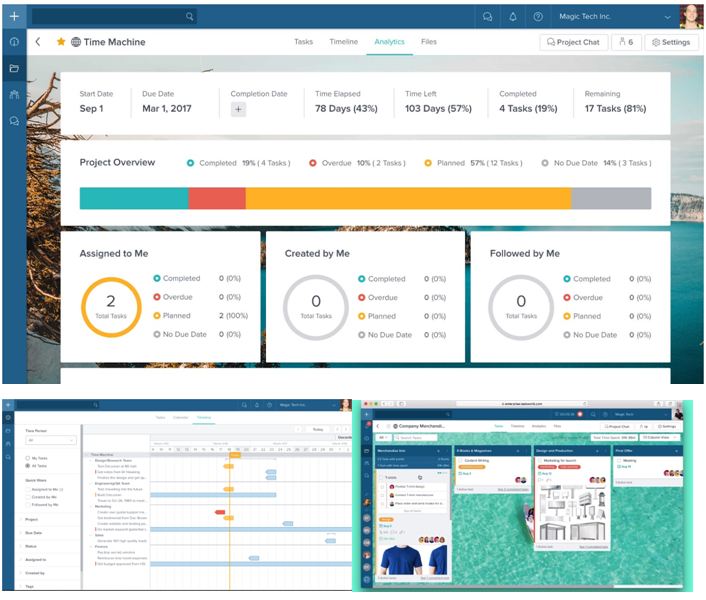This screenshot has width=706, height=600.
Task: Click the user avatar in the Timeline view top bar
Action: pos(346,405)
